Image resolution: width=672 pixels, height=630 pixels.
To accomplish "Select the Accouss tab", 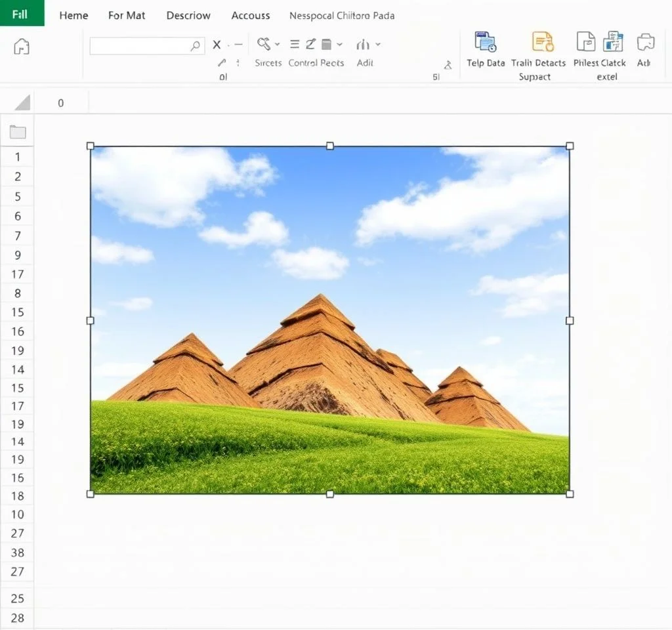I will [x=250, y=15].
